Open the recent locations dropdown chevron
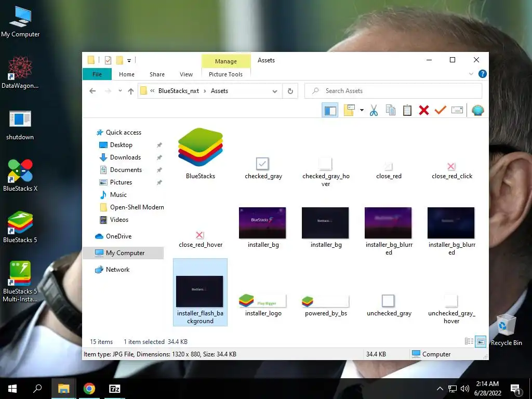The image size is (532, 399). tap(120, 91)
